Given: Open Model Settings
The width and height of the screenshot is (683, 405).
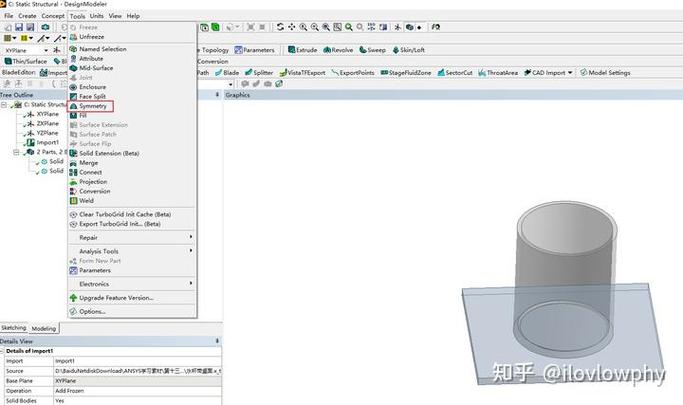Looking at the screenshot, I should (x=605, y=73).
